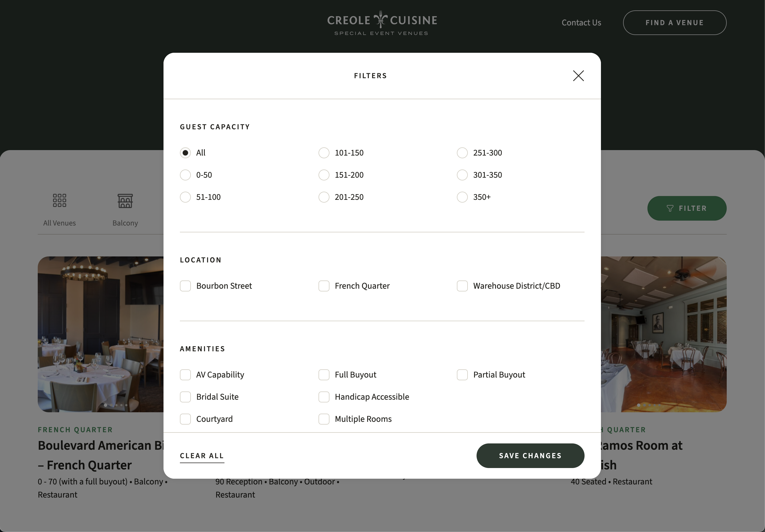Click the Warehouse District/CBD checkbox icon
Viewport: 765px width, 532px height.
(462, 286)
